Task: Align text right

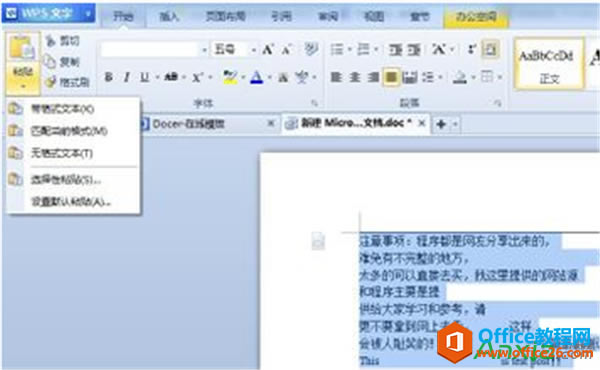Action: pos(373,77)
